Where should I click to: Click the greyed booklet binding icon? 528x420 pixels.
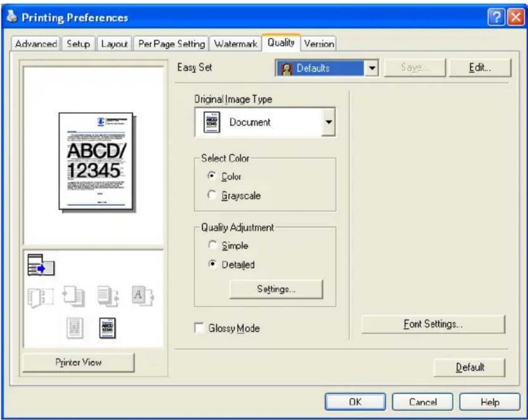[x=41, y=297]
